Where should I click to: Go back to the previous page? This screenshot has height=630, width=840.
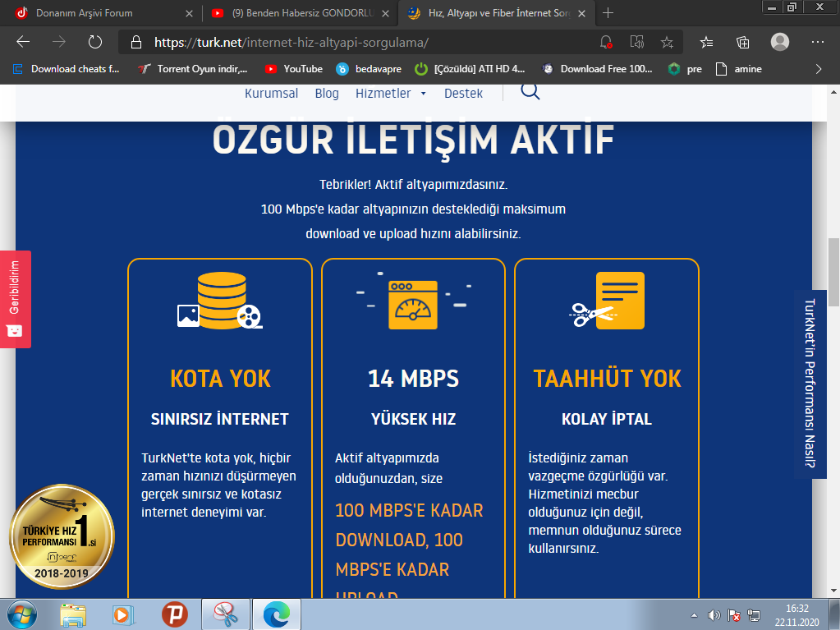23,42
